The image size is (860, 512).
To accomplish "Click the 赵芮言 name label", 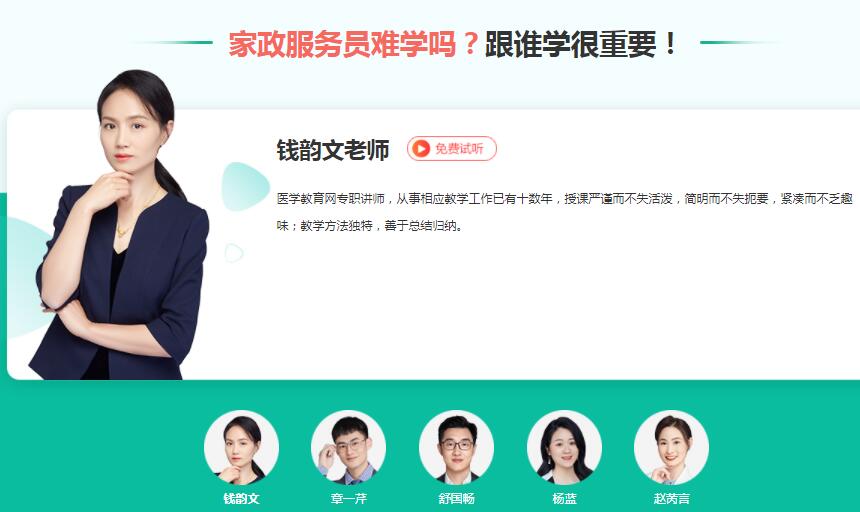I will point(671,498).
